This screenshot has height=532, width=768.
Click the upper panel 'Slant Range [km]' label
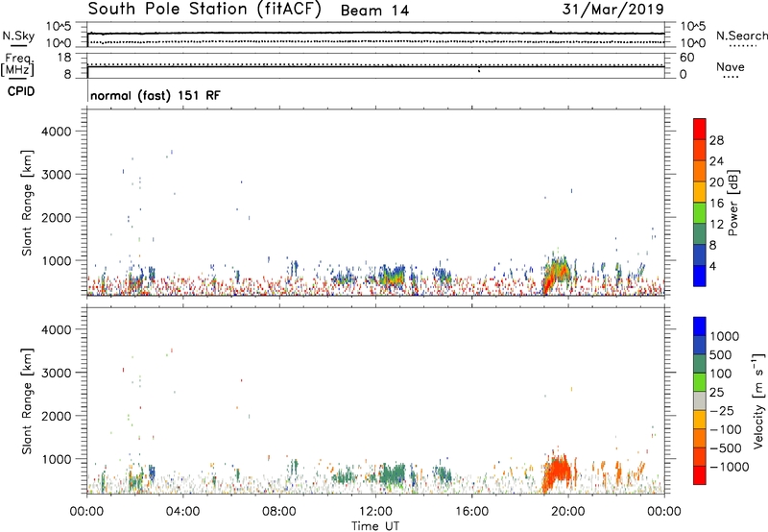pos(27,203)
